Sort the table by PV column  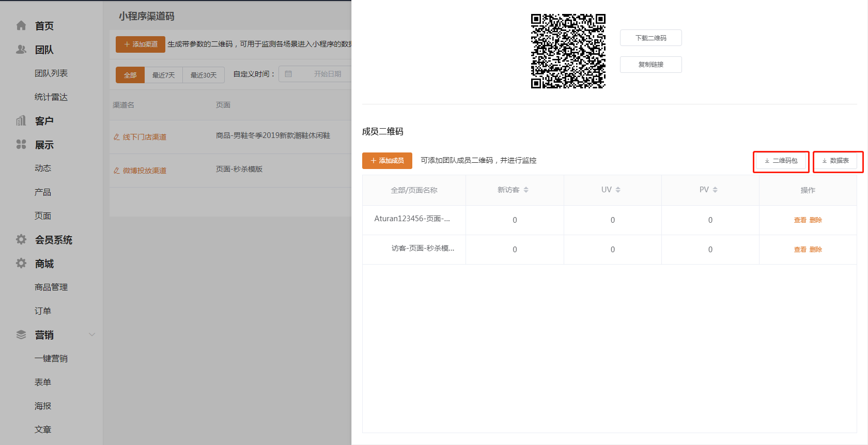click(x=715, y=190)
